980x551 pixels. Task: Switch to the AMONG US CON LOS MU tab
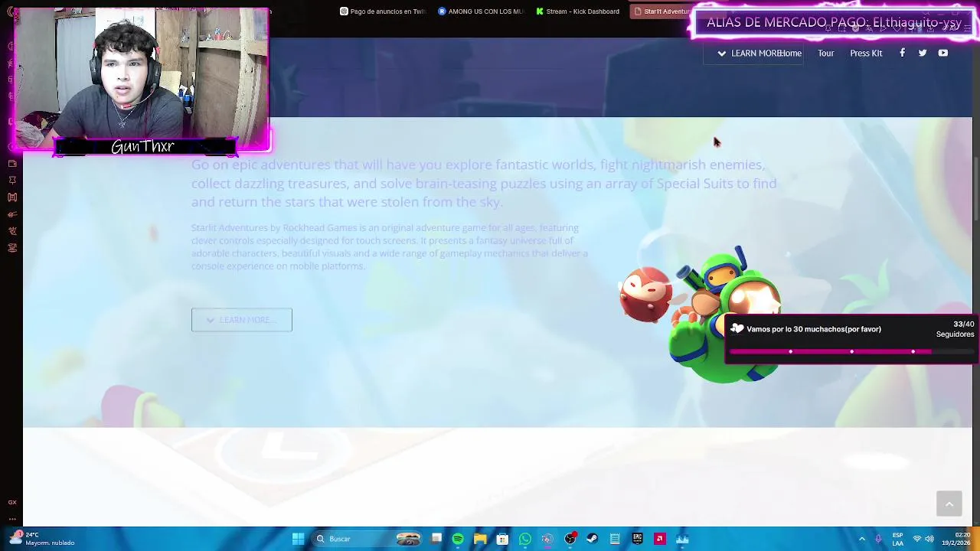[x=481, y=11]
